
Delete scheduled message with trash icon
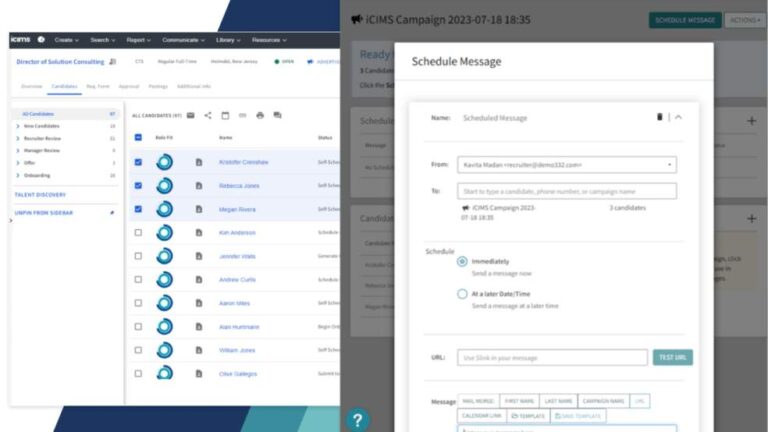(x=659, y=117)
